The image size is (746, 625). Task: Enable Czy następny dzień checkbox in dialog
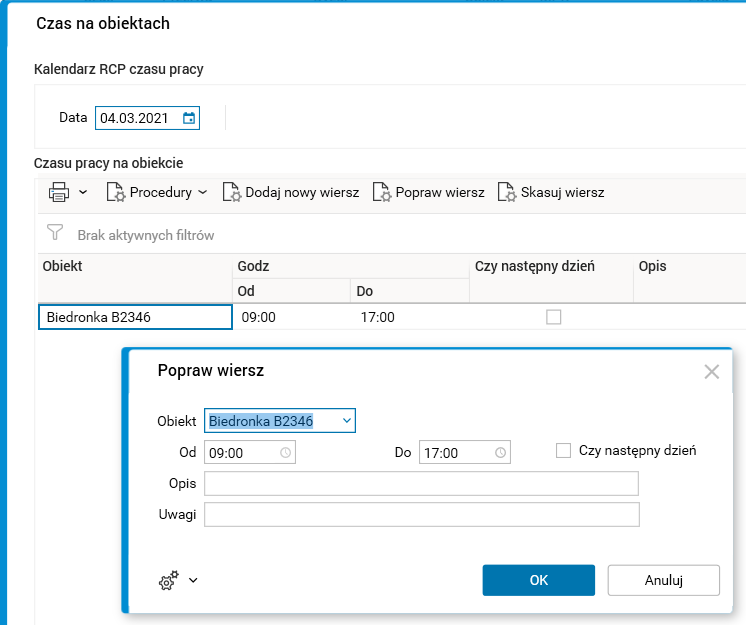(563, 451)
